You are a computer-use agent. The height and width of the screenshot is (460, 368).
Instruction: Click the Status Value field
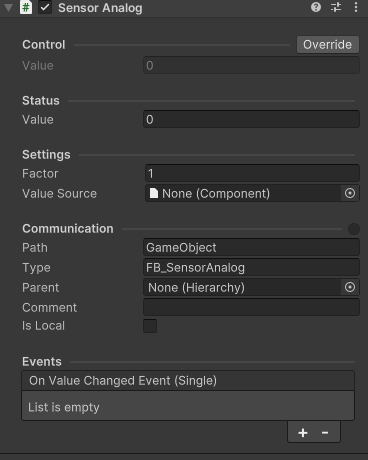251,119
